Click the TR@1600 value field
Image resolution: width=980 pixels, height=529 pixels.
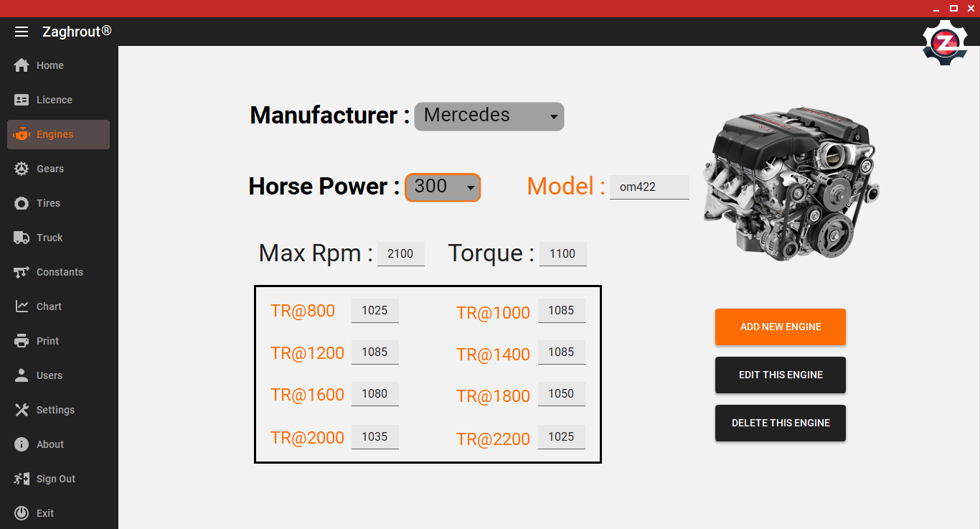[374, 394]
